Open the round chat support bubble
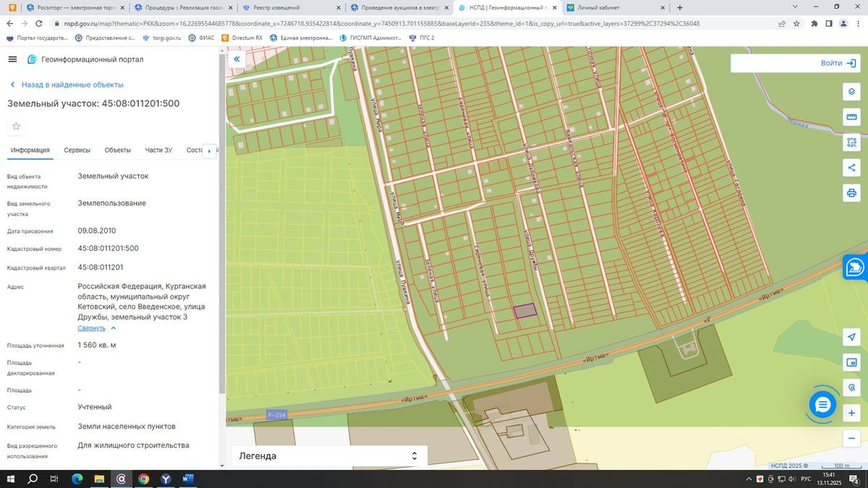Viewport: 868px width, 488px height. pos(822,405)
